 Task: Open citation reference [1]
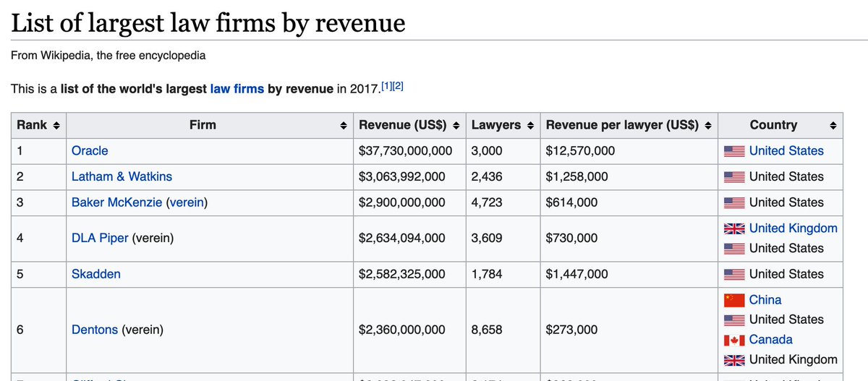tap(386, 87)
